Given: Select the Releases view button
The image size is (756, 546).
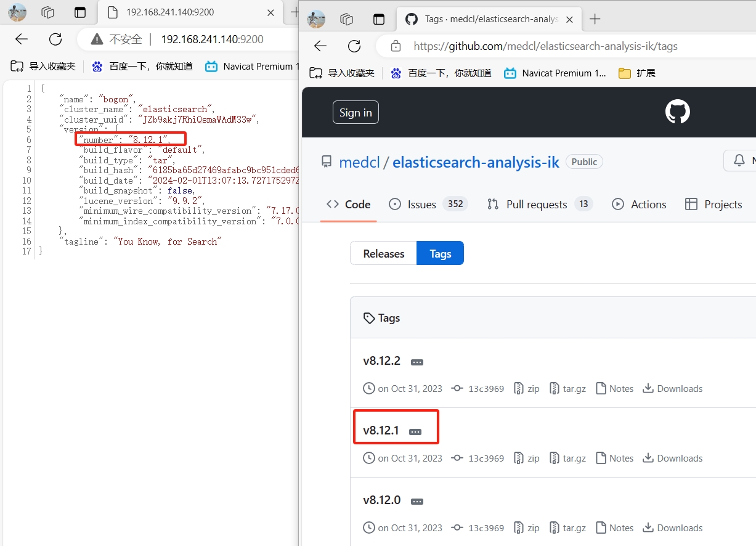Looking at the screenshot, I should 384,253.
